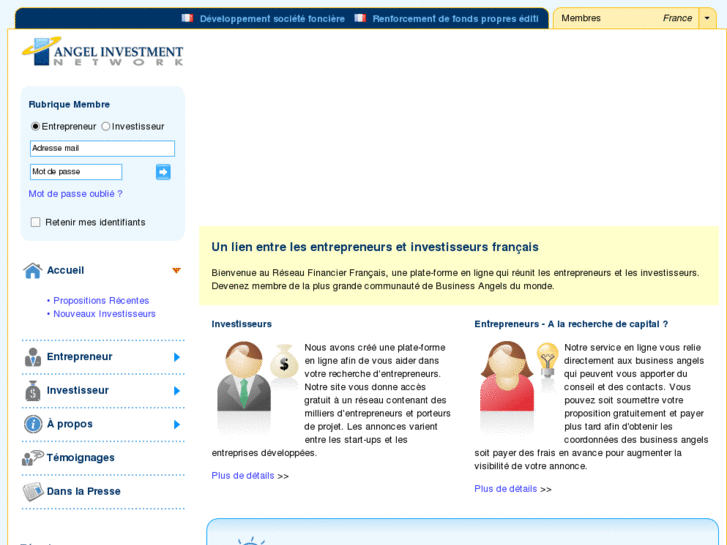The image size is (727, 545).
Task: Click the Investisseurs section heading
Action: (242, 324)
